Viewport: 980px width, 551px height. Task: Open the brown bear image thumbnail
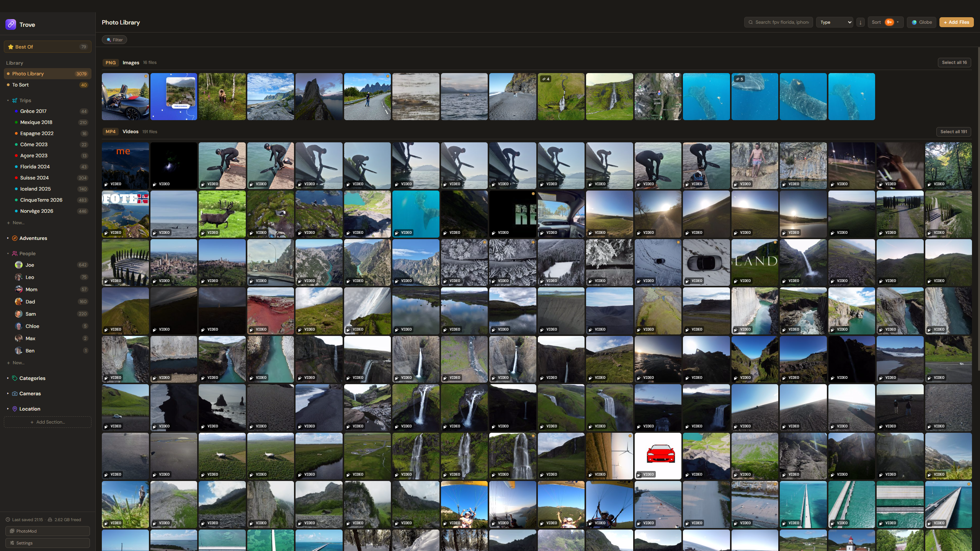point(222,96)
